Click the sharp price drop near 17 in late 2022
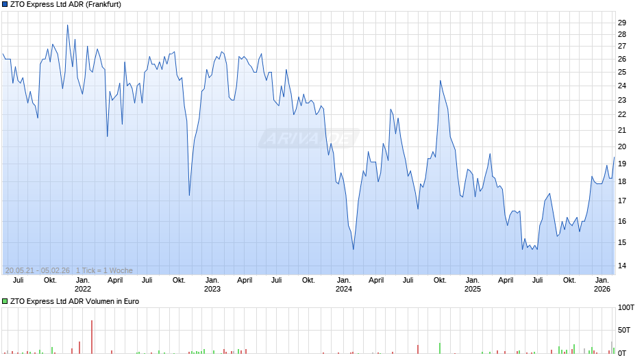 coord(189,195)
